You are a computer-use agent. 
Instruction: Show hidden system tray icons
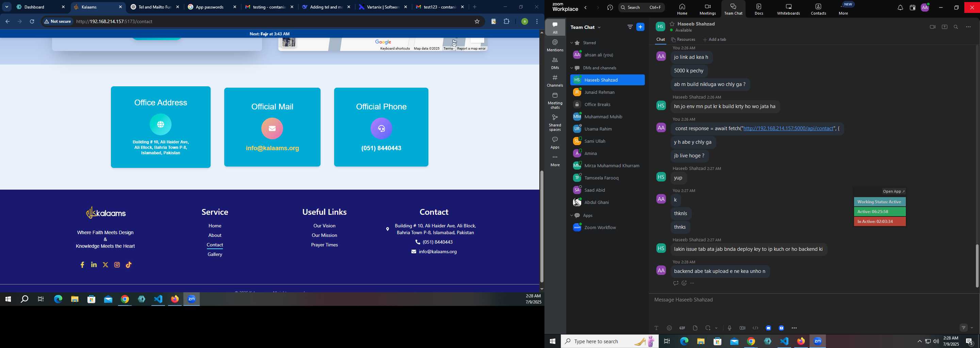(x=919, y=341)
